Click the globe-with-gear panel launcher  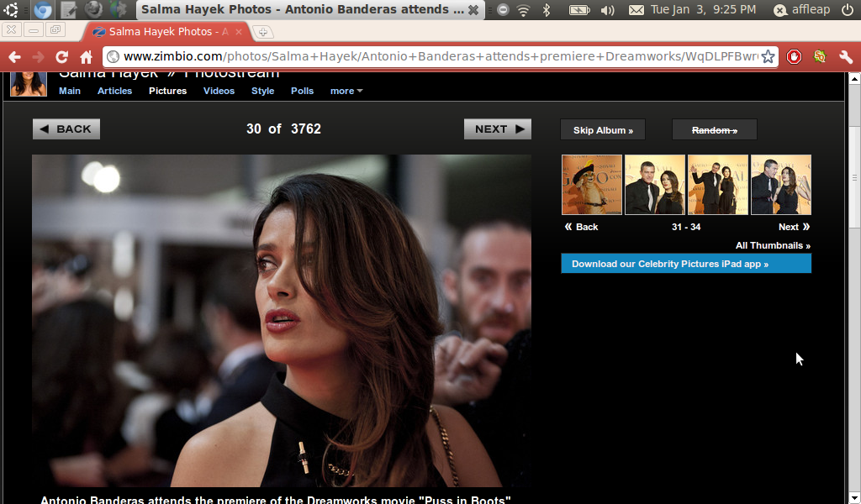pos(118,9)
